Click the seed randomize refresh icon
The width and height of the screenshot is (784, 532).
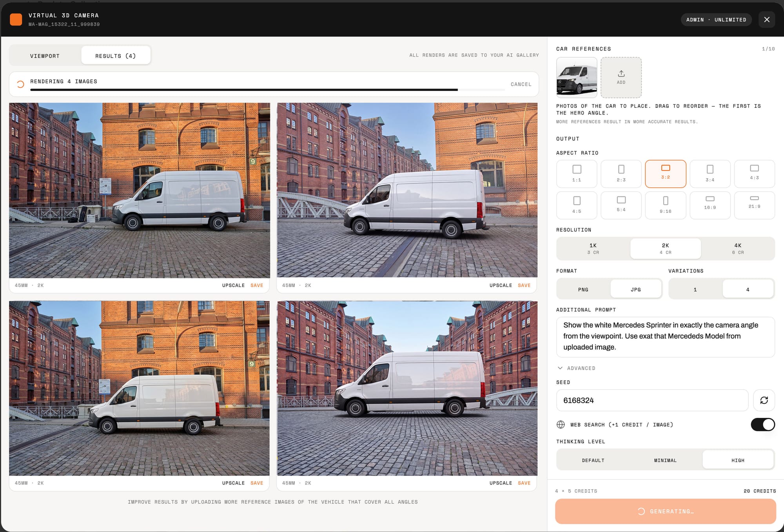[x=764, y=400]
